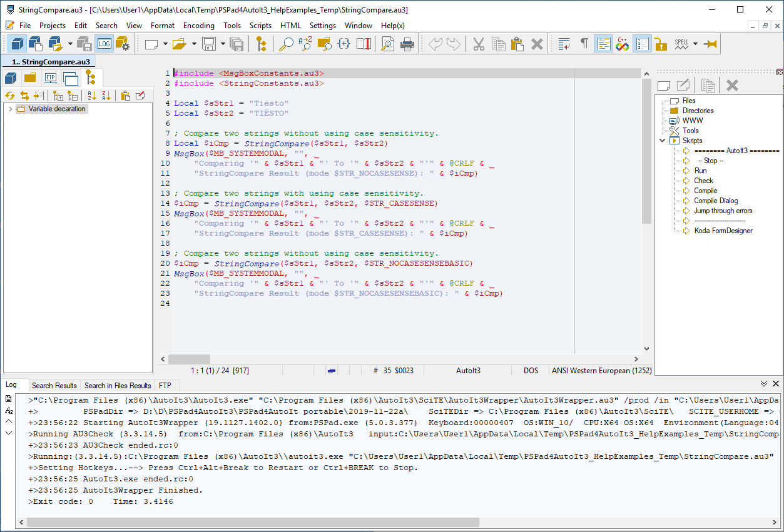The height and width of the screenshot is (532, 784).
Task: Click the log panel horizontal scrollbar
Action: (253, 522)
